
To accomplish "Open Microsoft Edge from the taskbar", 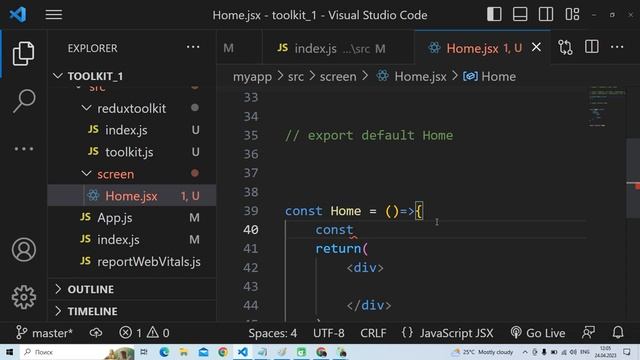I will (x=164, y=352).
